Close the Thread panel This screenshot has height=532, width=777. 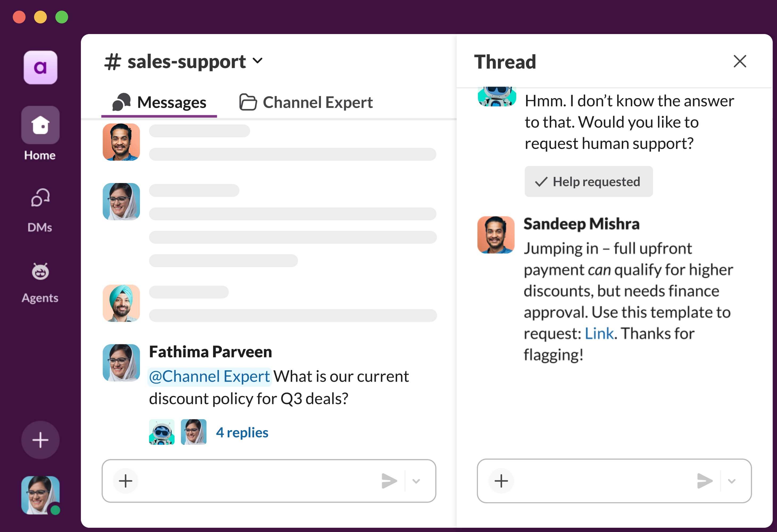[739, 61]
